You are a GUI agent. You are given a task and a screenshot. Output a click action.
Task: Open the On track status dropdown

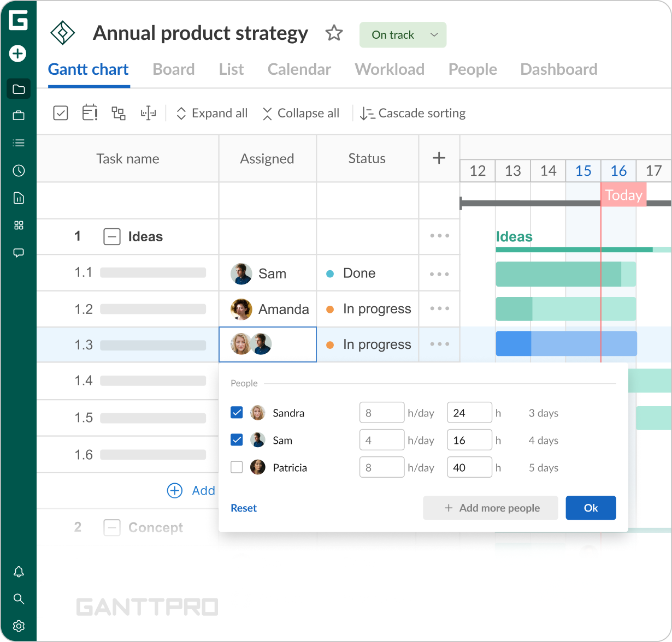[x=403, y=35]
